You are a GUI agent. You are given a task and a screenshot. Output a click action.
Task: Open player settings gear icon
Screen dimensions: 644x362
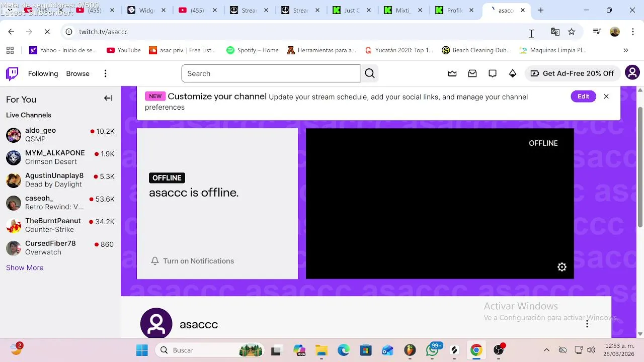coord(562,267)
